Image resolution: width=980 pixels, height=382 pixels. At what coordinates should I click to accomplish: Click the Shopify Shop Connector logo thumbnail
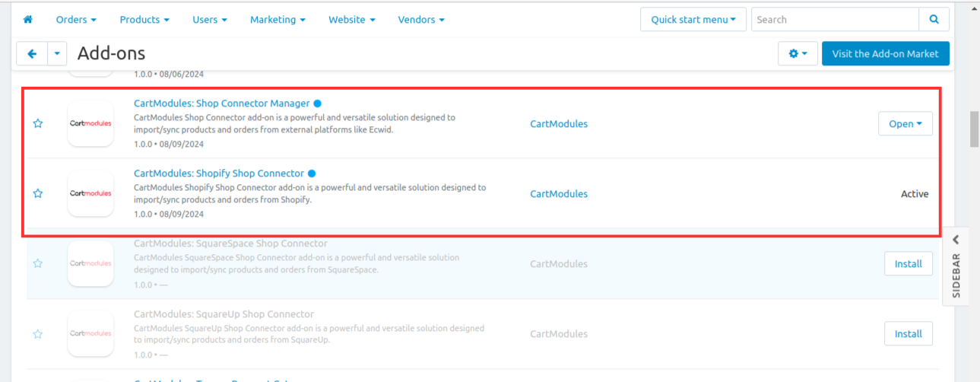[x=90, y=193]
